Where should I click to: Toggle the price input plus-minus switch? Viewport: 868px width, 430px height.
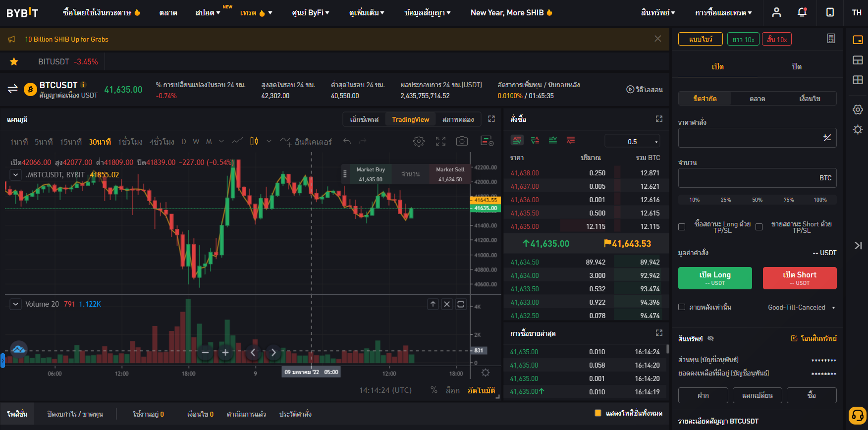[827, 138]
